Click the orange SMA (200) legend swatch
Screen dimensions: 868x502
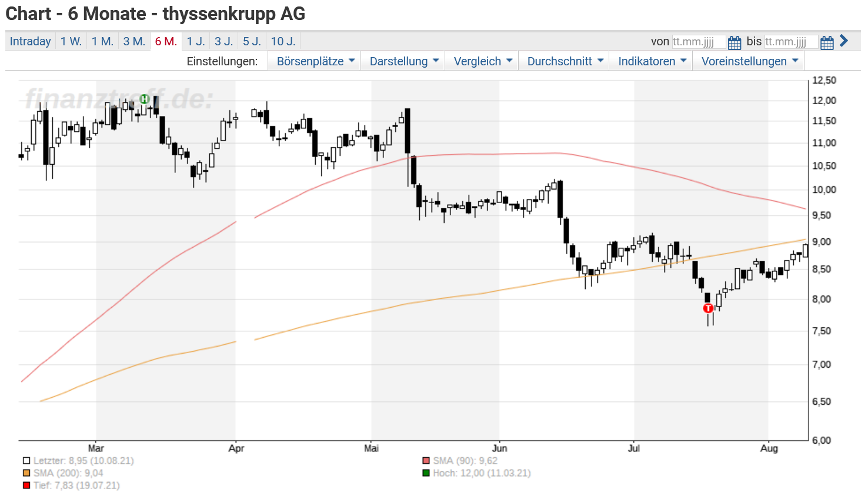click(26, 473)
